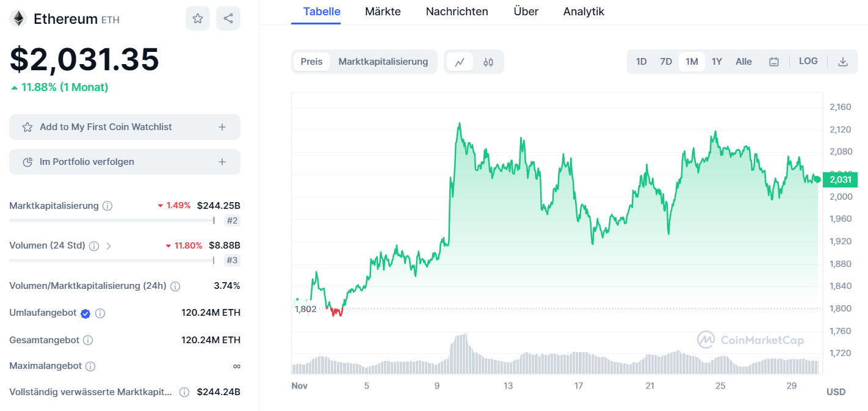Click the Umlaufangebot info icon

[100, 313]
